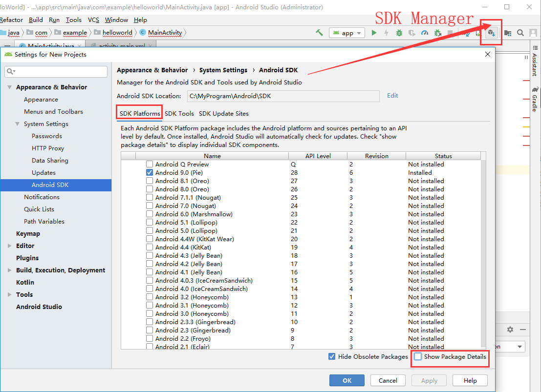Switch to the SDK Platforms tab

coord(140,113)
